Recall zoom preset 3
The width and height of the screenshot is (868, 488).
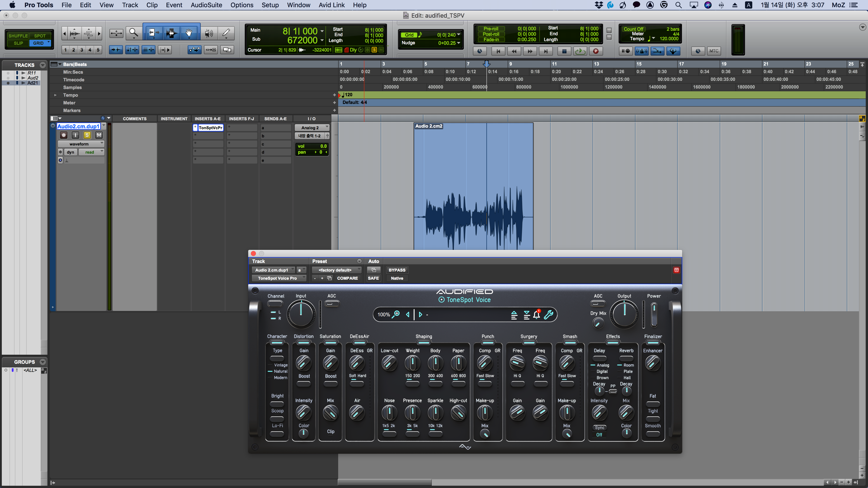(x=82, y=50)
